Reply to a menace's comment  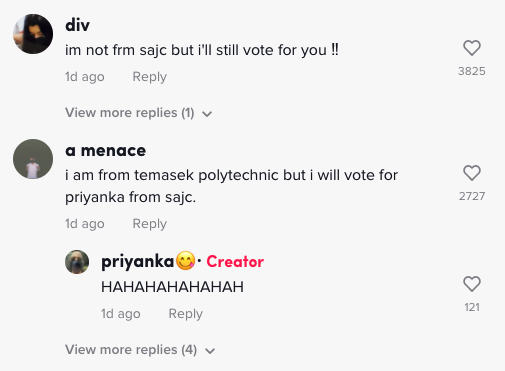point(150,224)
